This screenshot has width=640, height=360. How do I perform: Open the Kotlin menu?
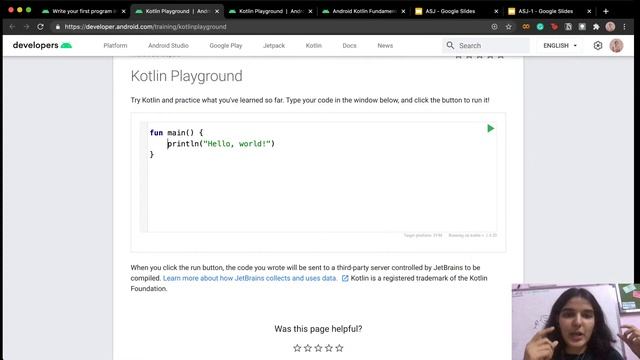pos(313,45)
